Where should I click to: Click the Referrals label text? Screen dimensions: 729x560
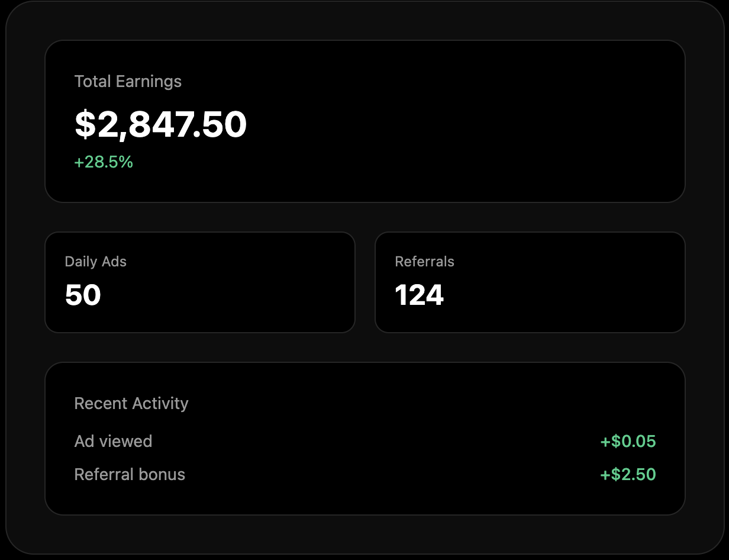click(x=424, y=262)
